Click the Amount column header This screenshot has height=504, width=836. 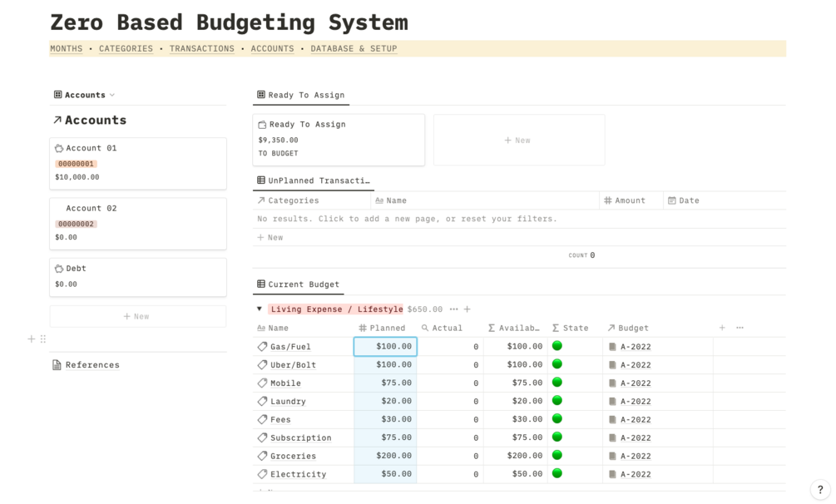631,200
